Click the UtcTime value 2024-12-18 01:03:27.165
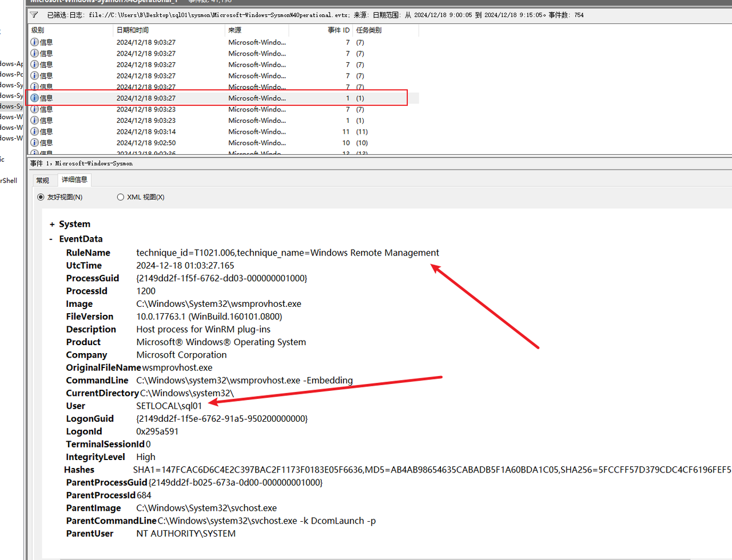The width and height of the screenshot is (732, 560). (185, 266)
